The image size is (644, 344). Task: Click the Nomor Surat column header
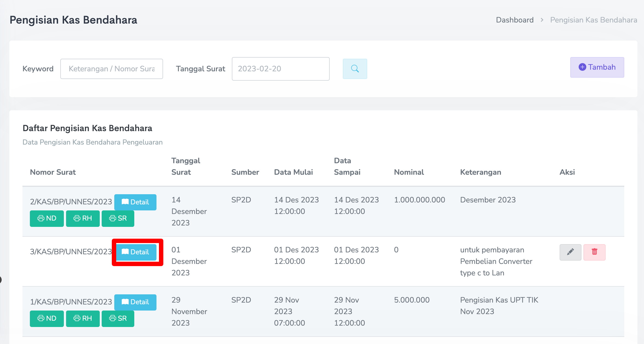pyautogui.click(x=53, y=172)
